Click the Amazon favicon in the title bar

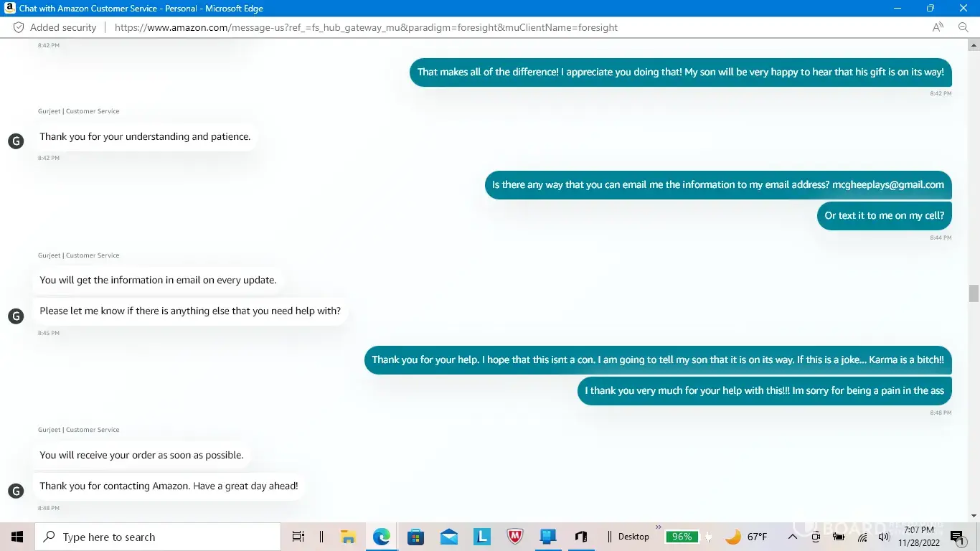coord(10,8)
